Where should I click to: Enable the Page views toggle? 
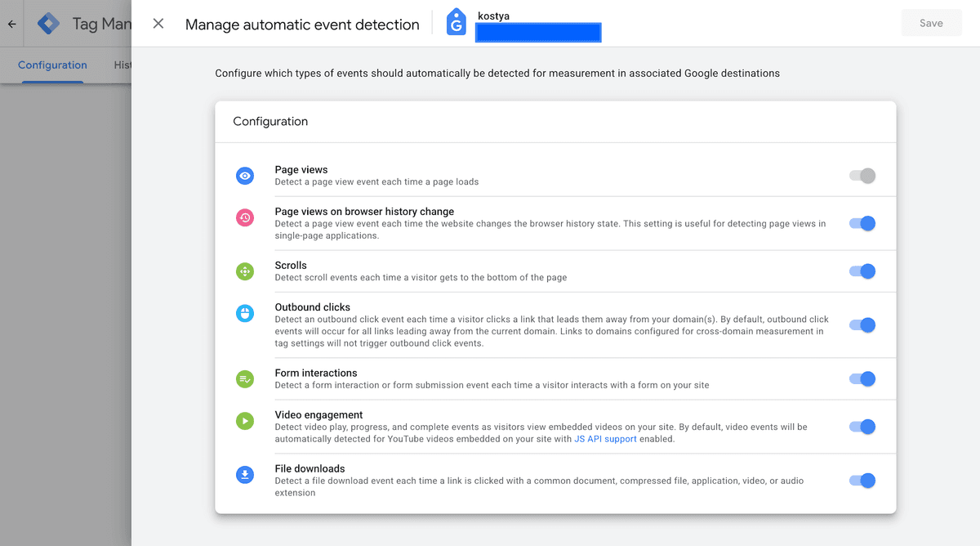click(x=862, y=175)
